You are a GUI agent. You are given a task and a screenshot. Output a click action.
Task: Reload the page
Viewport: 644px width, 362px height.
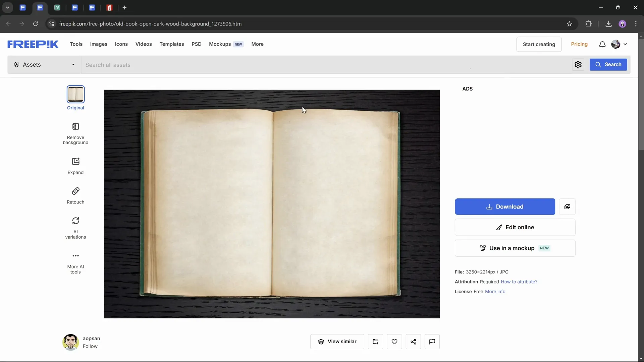[x=35, y=24]
